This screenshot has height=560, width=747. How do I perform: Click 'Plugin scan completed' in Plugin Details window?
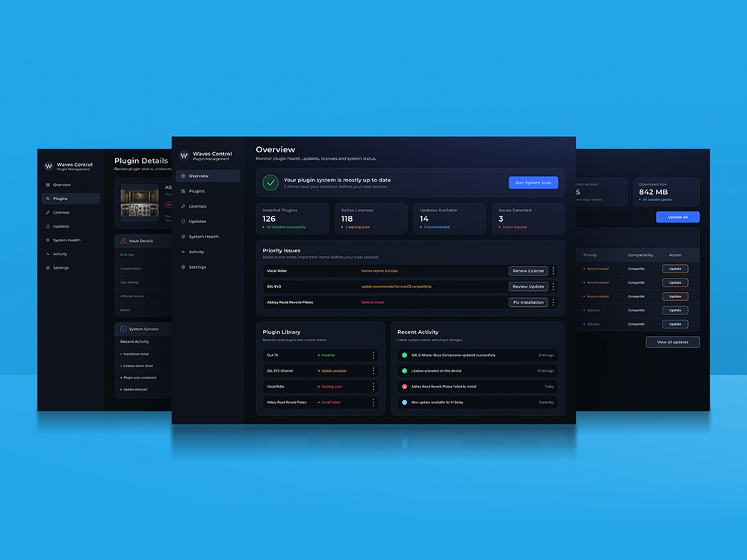click(140, 378)
